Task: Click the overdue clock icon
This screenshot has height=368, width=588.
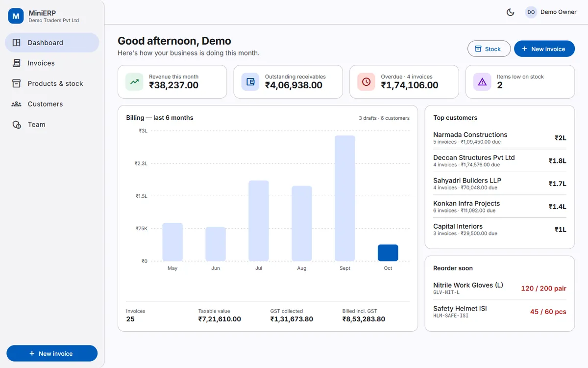Action: point(366,82)
